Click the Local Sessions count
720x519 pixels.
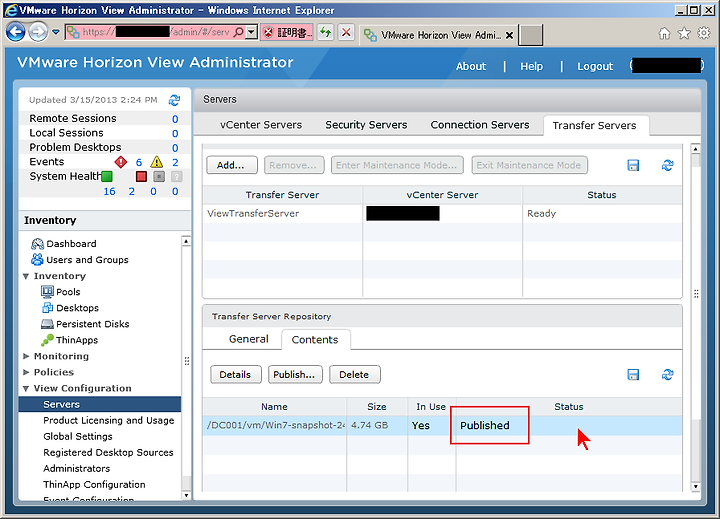[x=175, y=133]
